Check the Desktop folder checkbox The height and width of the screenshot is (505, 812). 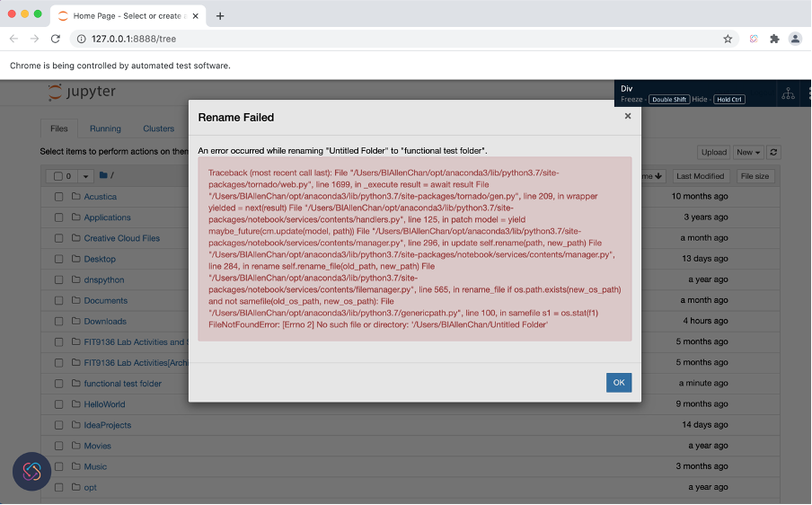coord(58,259)
